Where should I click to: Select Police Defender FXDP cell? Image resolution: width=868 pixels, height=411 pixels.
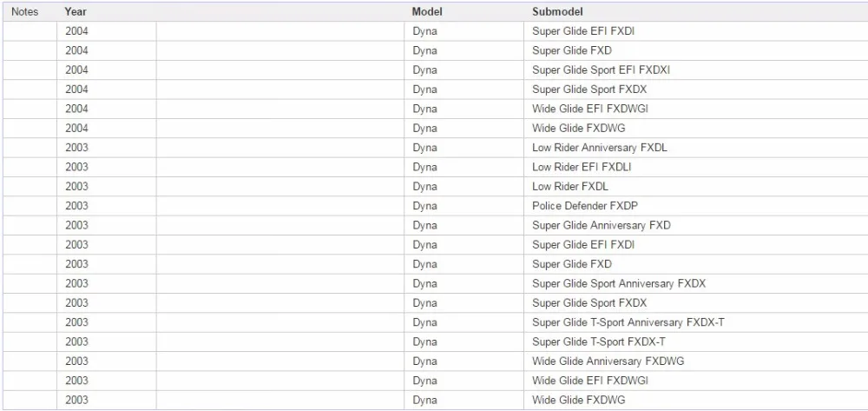585,205
